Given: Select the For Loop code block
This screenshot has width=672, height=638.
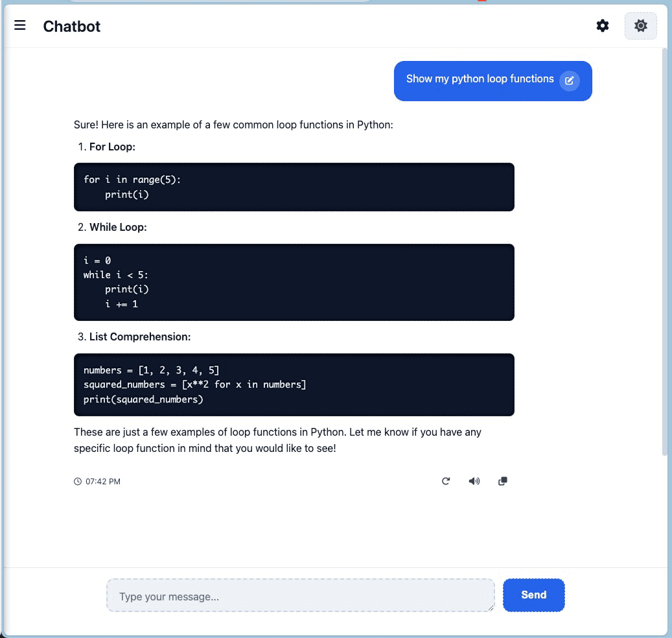Looking at the screenshot, I should point(294,186).
